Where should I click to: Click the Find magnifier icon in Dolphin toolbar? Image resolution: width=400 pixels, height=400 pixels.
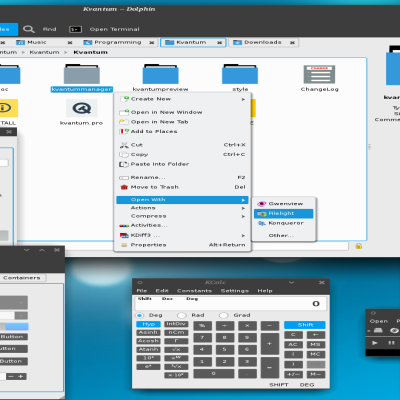click(29, 29)
